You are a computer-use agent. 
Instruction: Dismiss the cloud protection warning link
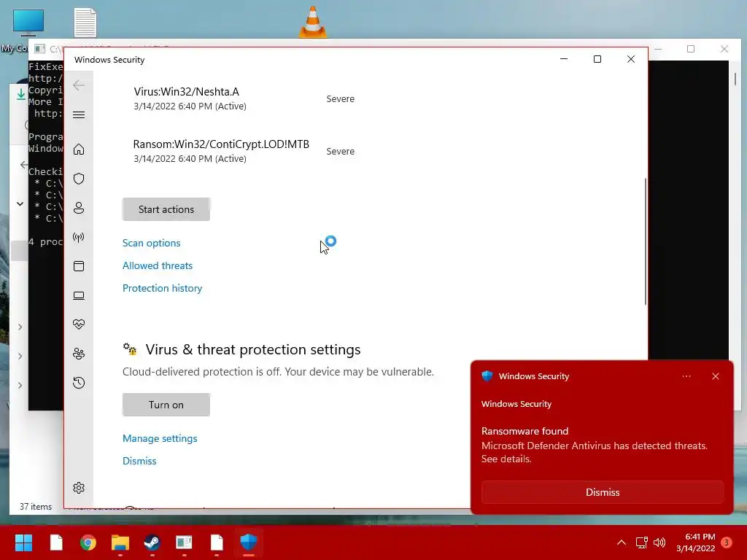click(139, 461)
